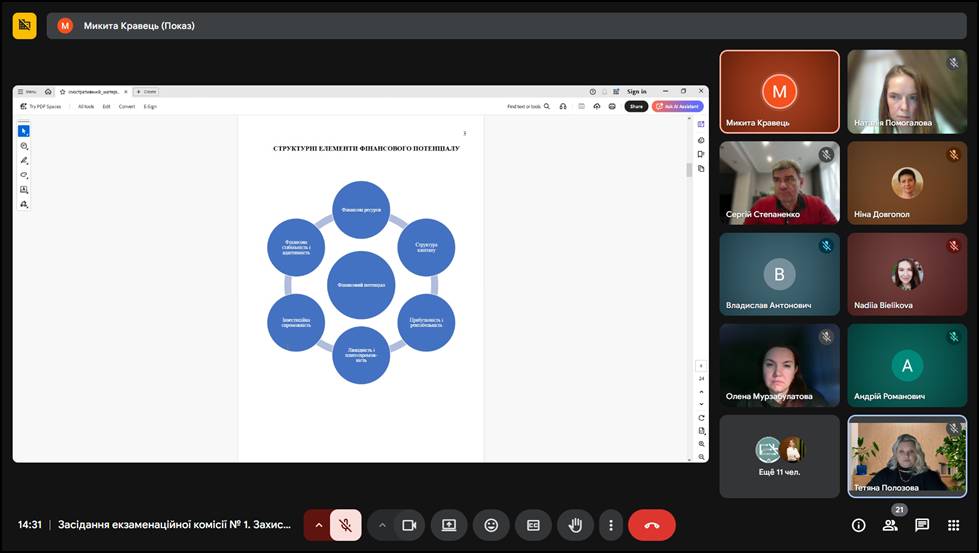Expand video settings arrow beside camera

tap(382, 525)
